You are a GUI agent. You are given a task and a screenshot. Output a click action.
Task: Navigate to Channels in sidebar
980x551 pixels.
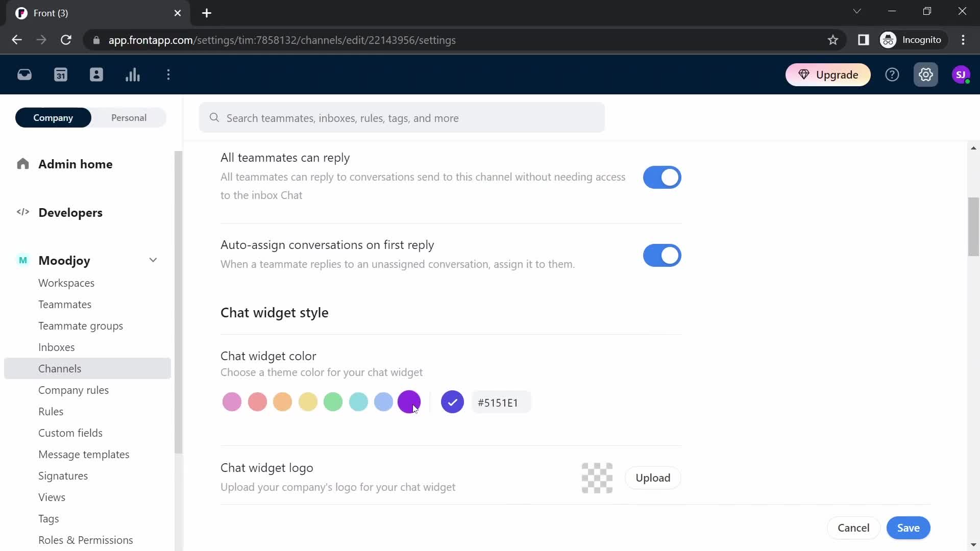pos(60,369)
